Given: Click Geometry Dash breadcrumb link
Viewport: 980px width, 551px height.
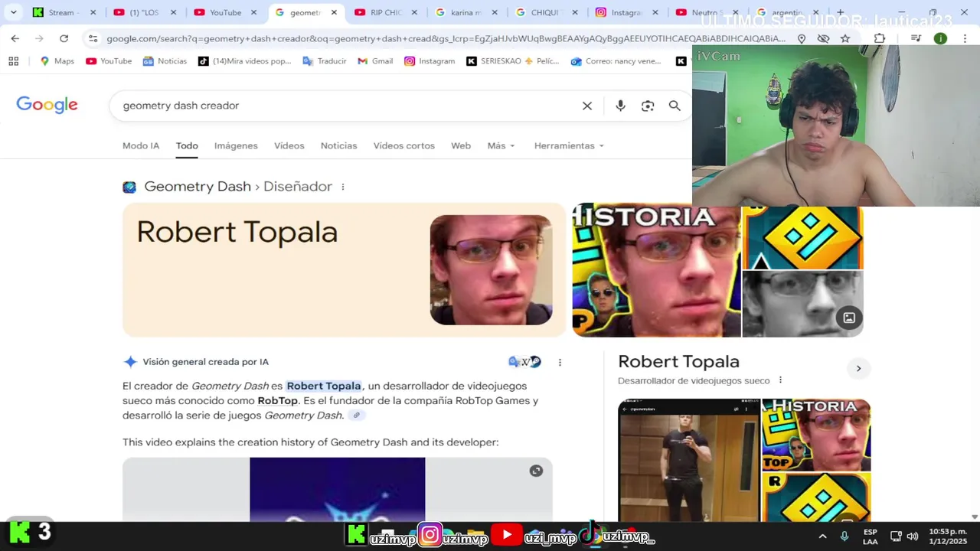Looking at the screenshot, I should [x=198, y=187].
